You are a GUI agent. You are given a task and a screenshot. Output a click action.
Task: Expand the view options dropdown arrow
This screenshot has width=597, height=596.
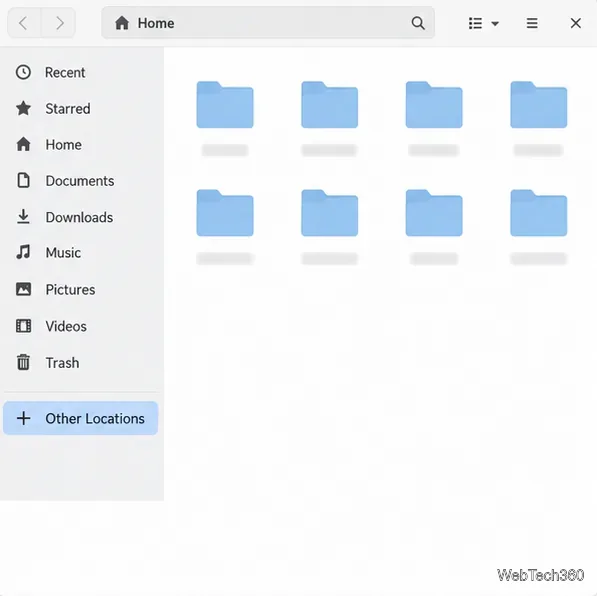pyautogui.click(x=495, y=24)
